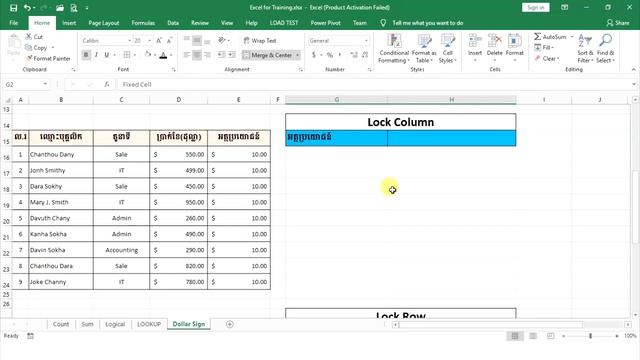The width and height of the screenshot is (640, 360).
Task: Toggle Underline formatting
Action: click(x=107, y=55)
